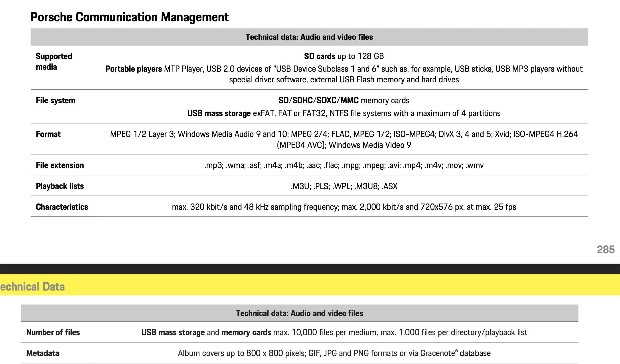Click the 'SD cards up to 128 GB' text
Image resolution: width=620 pixels, height=364 pixels.
click(344, 56)
